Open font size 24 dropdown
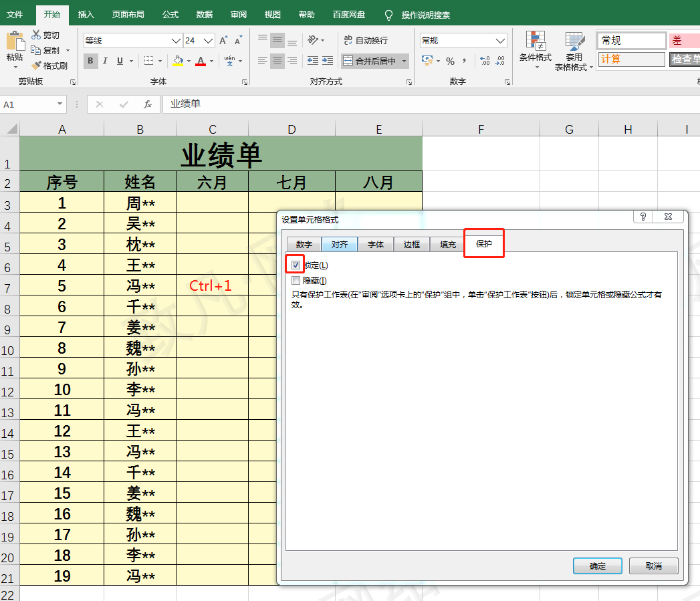The width and height of the screenshot is (700, 601). click(x=208, y=41)
